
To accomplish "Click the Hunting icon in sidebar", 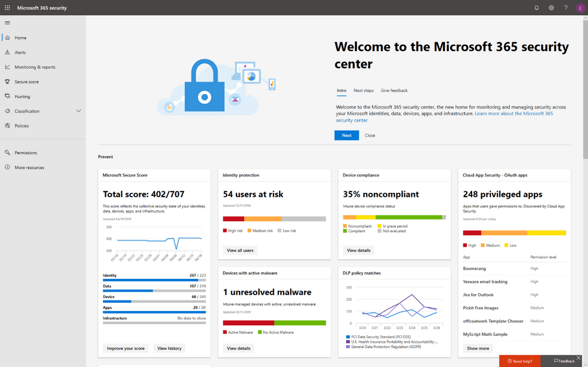I will [x=7, y=96].
